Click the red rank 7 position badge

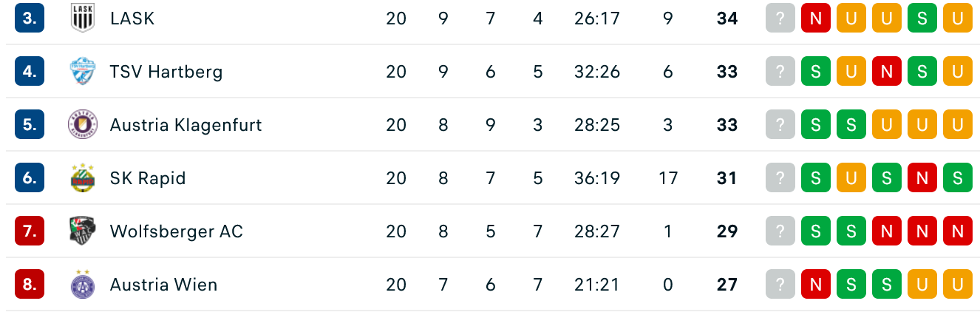pyautogui.click(x=30, y=231)
